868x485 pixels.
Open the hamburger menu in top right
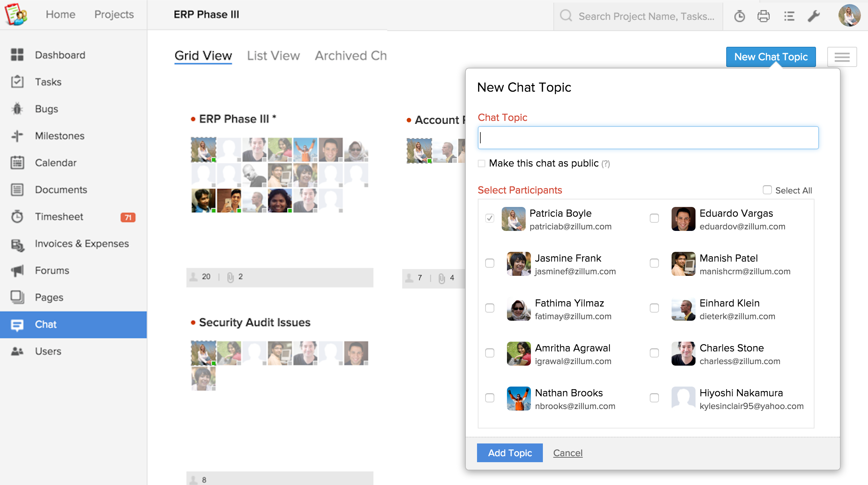[x=842, y=57]
